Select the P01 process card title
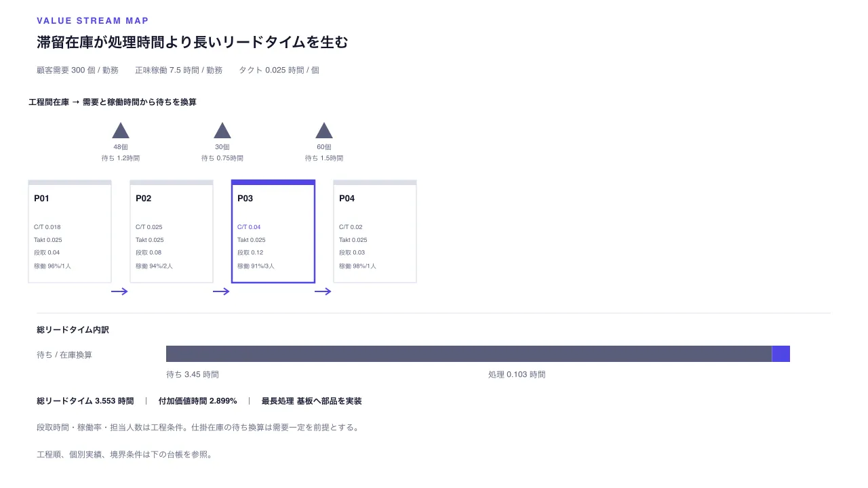The height and width of the screenshot is (488, 868). tap(41, 199)
